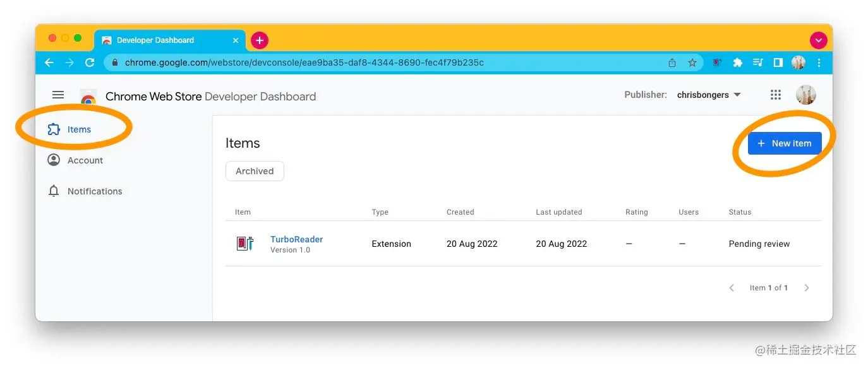Open Items in the sidebar
This screenshot has width=868, height=368.
(69, 129)
